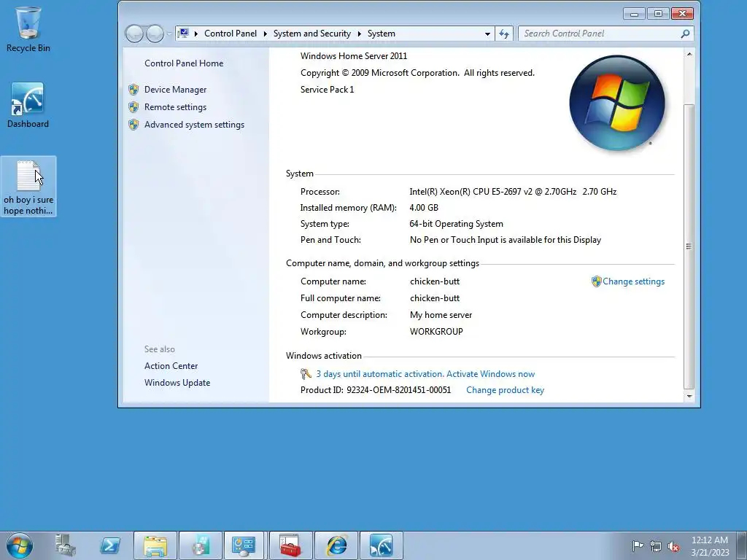Select the Dashboard shortcut on desktop
The height and width of the screenshot is (560, 747).
click(28, 105)
